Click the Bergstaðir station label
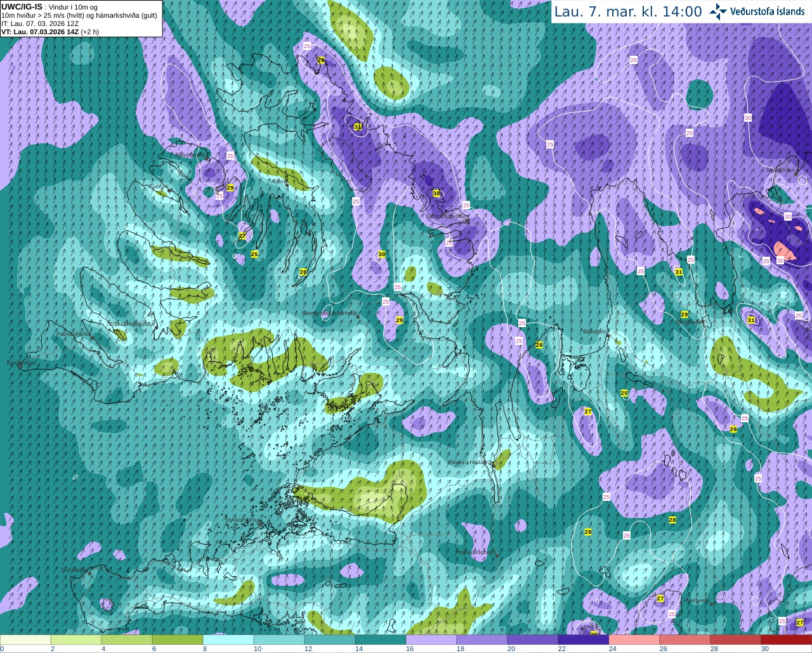The image size is (812, 653). coord(689,321)
